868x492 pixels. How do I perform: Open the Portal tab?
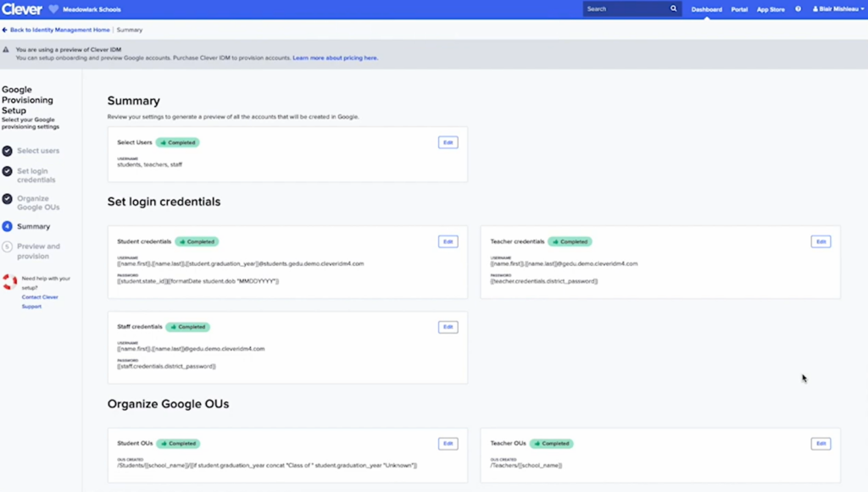tap(739, 9)
